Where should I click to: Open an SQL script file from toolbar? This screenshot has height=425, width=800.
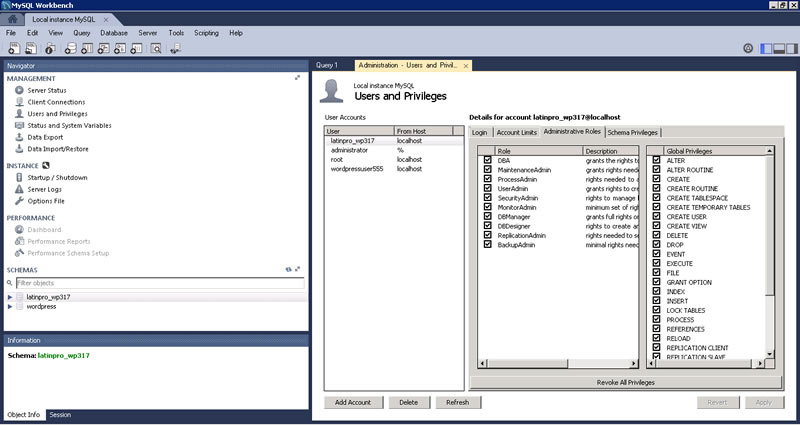[x=31, y=48]
